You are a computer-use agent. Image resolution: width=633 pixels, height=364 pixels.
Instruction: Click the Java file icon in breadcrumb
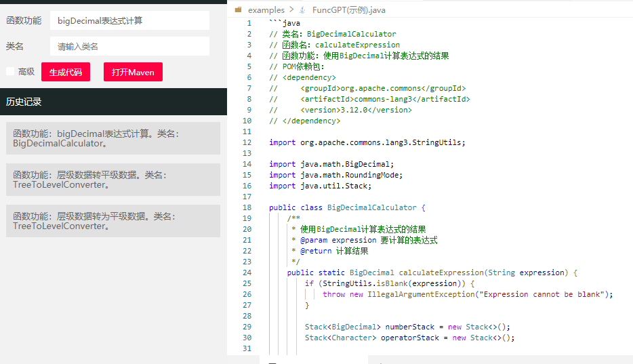click(302, 9)
